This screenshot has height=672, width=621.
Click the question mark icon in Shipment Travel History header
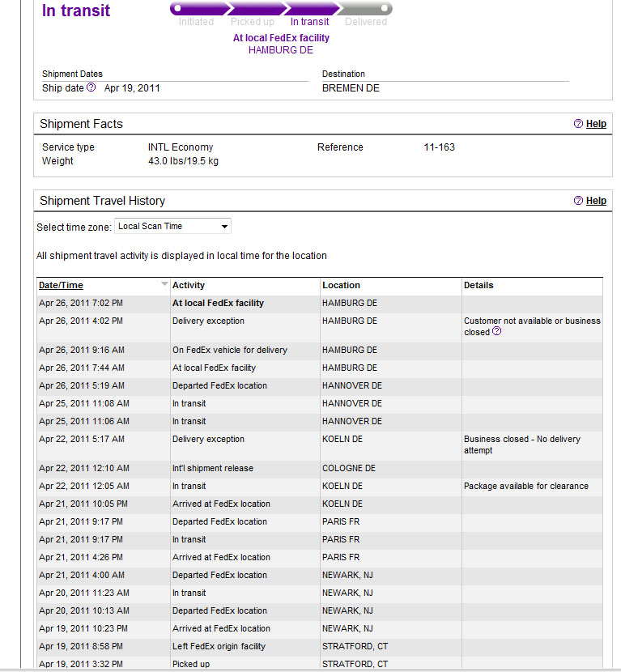(578, 201)
